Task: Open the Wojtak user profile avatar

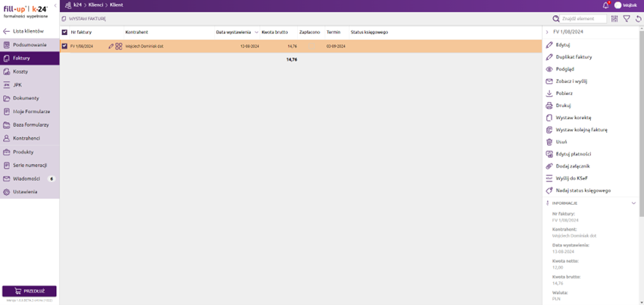Action: tap(617, 5)
